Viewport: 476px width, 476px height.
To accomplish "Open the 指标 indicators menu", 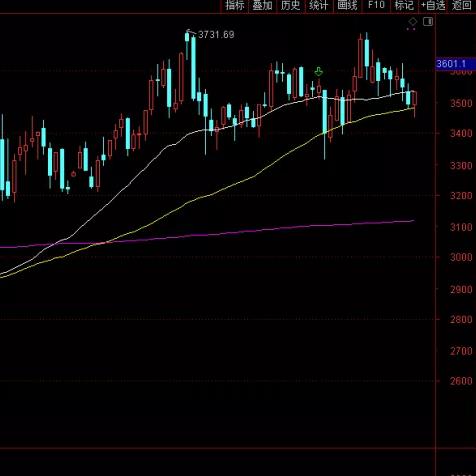I will (235, 6).
